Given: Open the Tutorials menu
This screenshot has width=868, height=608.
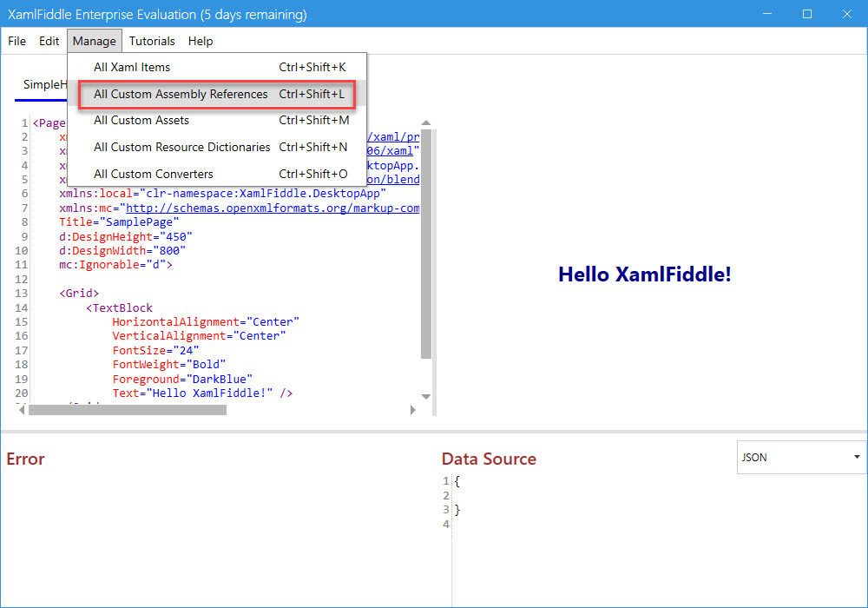Looking at the screenshot, I should click(152, 41).
